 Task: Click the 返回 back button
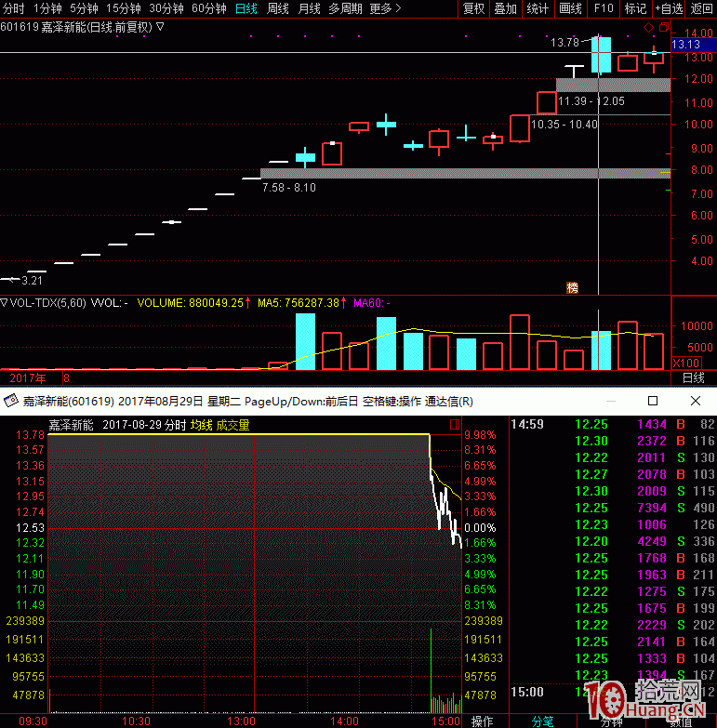point(701,8)
